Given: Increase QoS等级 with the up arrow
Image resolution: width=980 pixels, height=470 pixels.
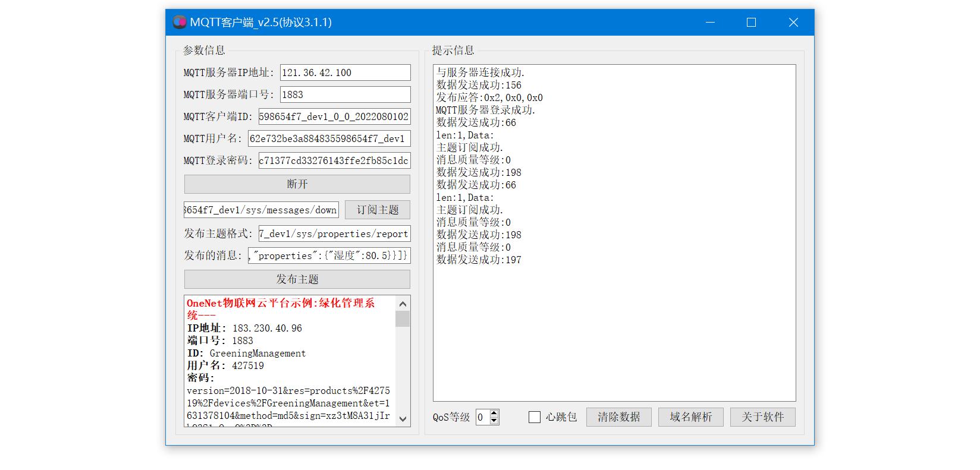Looking at the screenshot, I should tap(494, 414).
